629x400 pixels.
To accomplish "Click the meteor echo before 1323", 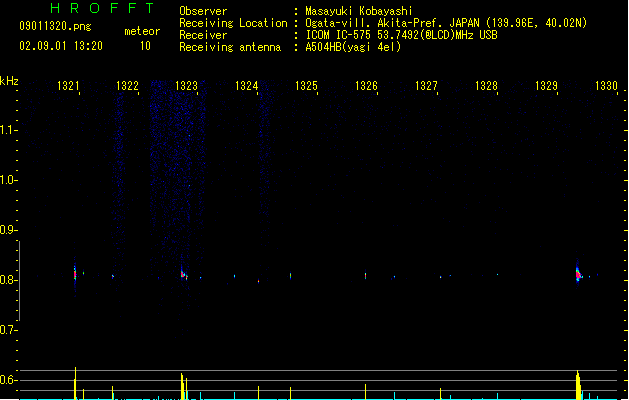I will pyautogui.click(x=183, y=275).
